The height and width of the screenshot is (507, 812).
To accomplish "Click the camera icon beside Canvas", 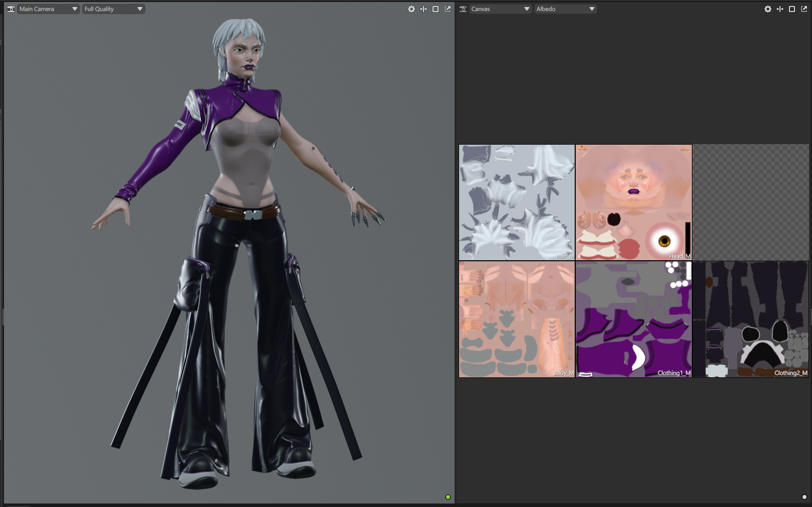I will point(463,9).
